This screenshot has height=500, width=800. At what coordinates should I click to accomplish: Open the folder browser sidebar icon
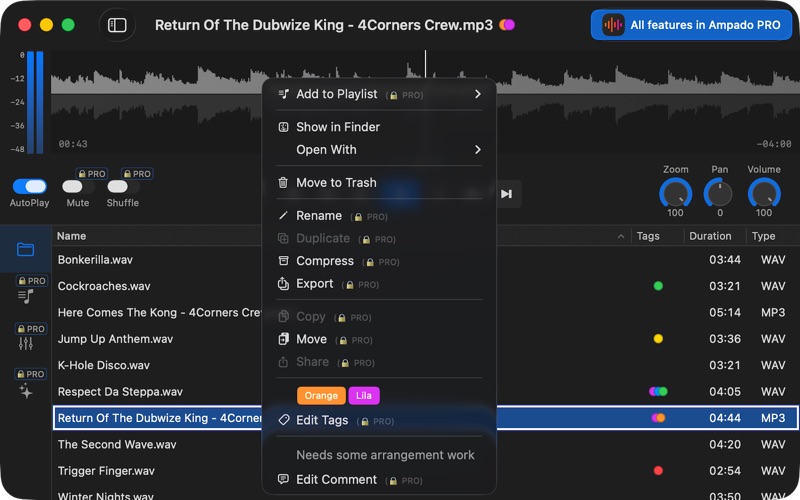click(26, 249)
